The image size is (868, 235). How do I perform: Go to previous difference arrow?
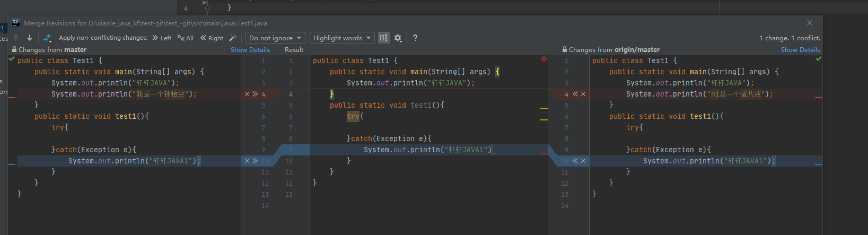(x=16, y=38)
